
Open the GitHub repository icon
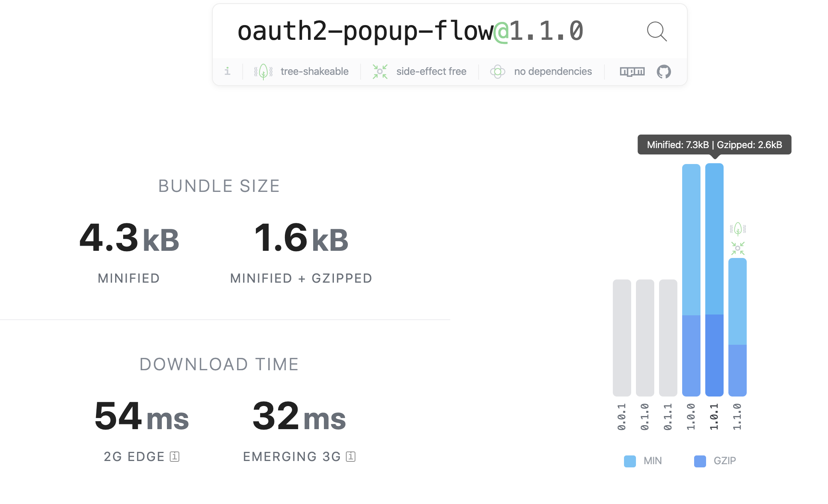pyautogui.click(x=664, y=72)
